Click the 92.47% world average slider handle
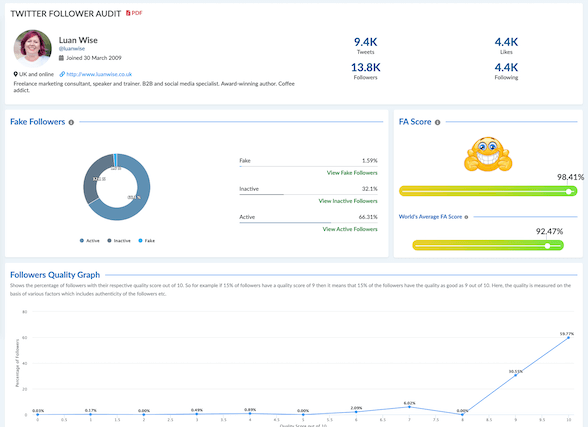The width and height of the screenshot is (588, 427). tap(548, 246)
